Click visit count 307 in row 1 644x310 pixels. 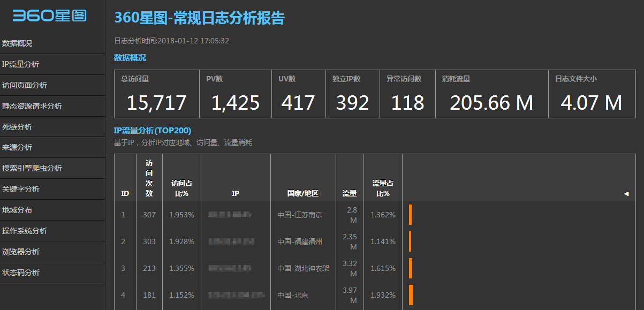tap(149, 215)
